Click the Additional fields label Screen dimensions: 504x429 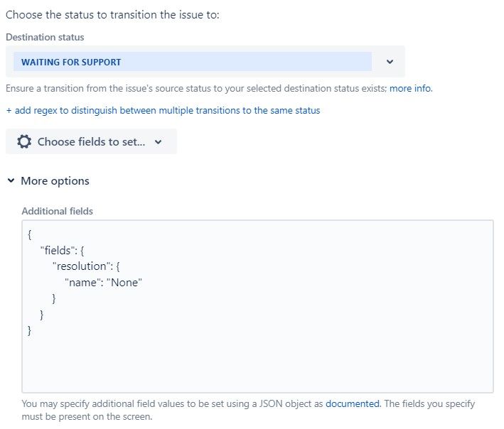[57, 211]
